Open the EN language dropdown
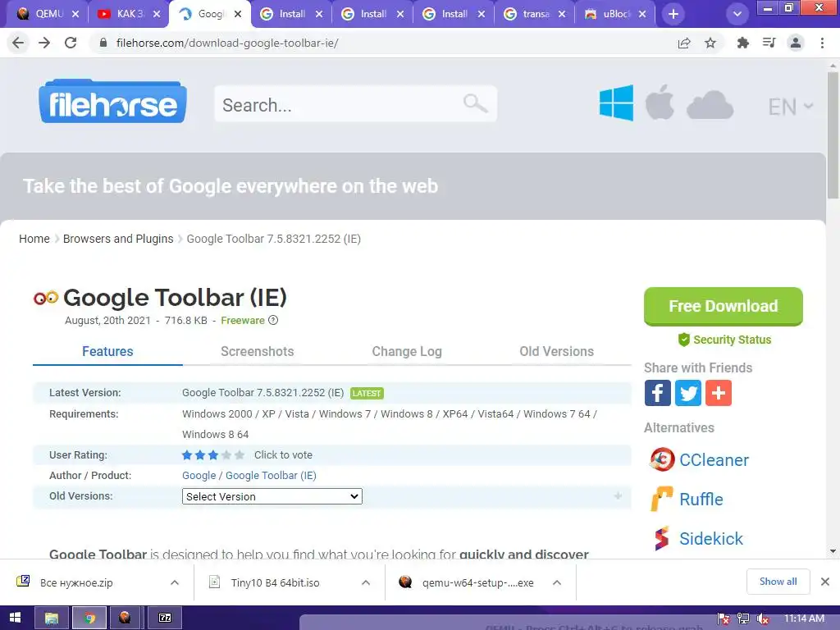840x630 pixels. [x=791, y=107]
